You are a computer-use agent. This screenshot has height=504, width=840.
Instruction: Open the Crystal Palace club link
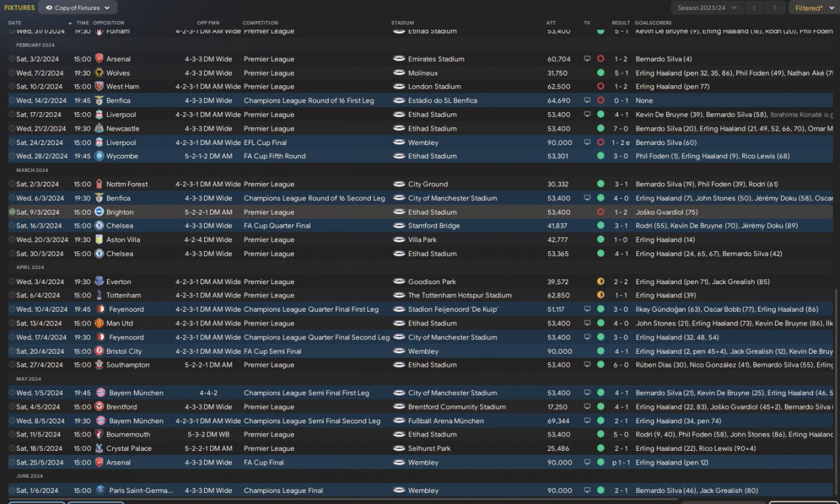click(129, 449)
